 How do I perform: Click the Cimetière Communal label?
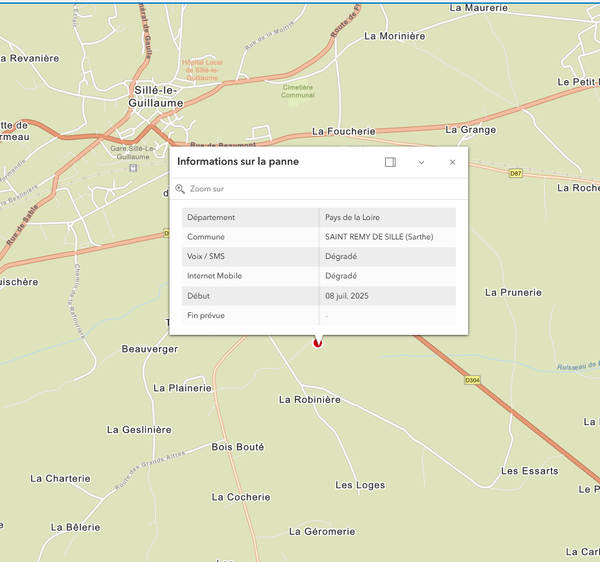pos(298,91)
